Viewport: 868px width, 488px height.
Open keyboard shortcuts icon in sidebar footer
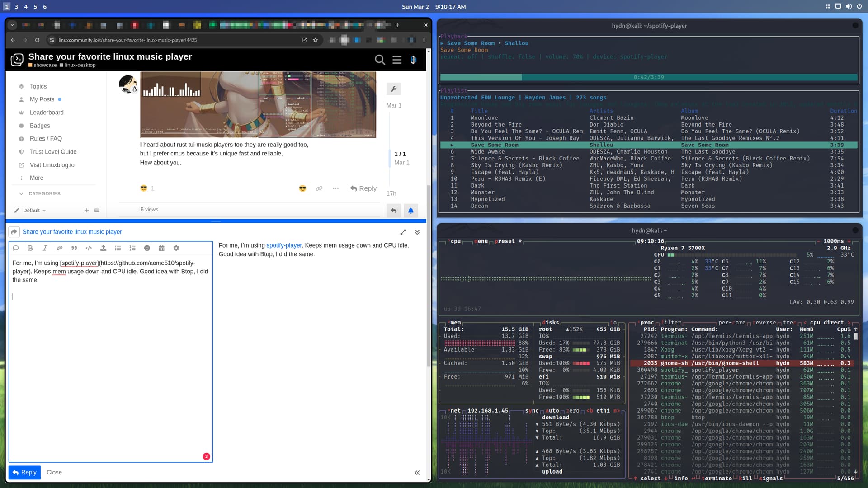(97, 211)
